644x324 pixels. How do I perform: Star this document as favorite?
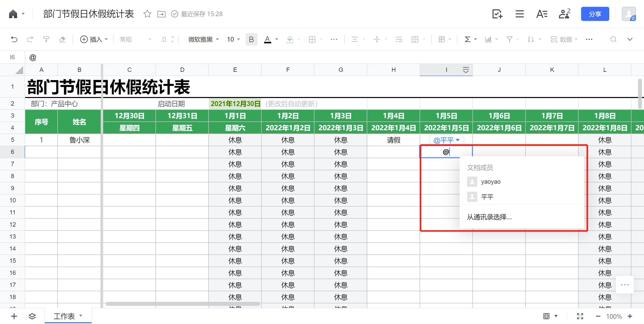[x=147, y=14]
